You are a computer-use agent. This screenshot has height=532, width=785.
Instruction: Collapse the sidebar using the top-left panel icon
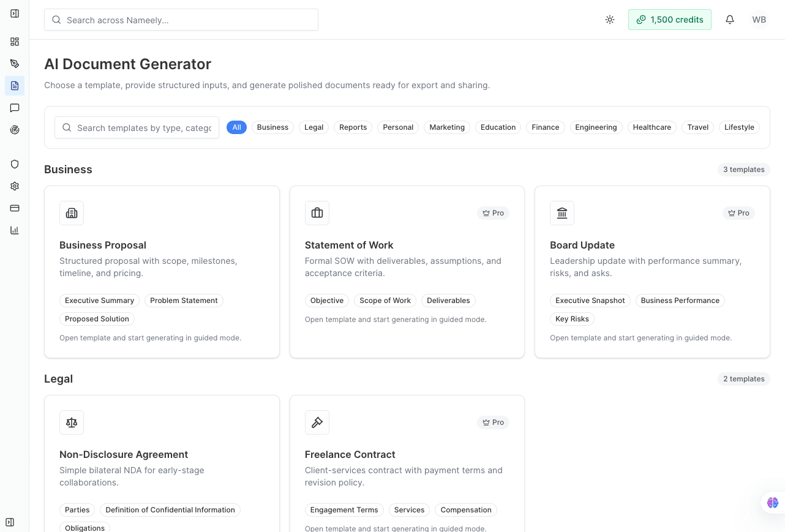click(x=15, y=13)
